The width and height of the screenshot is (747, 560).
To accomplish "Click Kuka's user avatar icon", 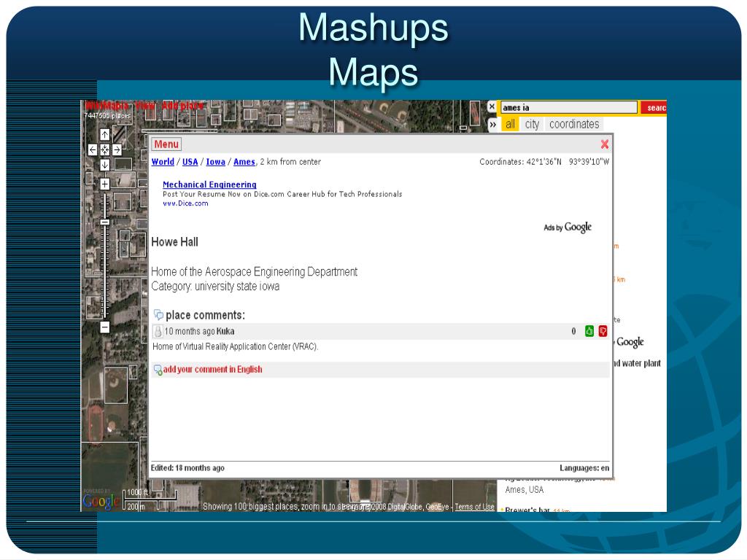I will [x=158, y=331].
